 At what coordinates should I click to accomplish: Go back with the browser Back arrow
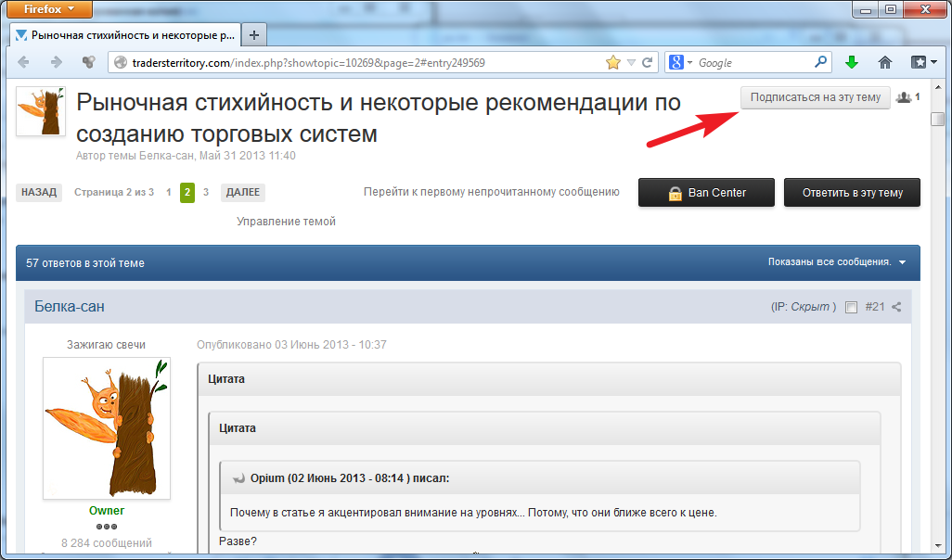[24, 62]
